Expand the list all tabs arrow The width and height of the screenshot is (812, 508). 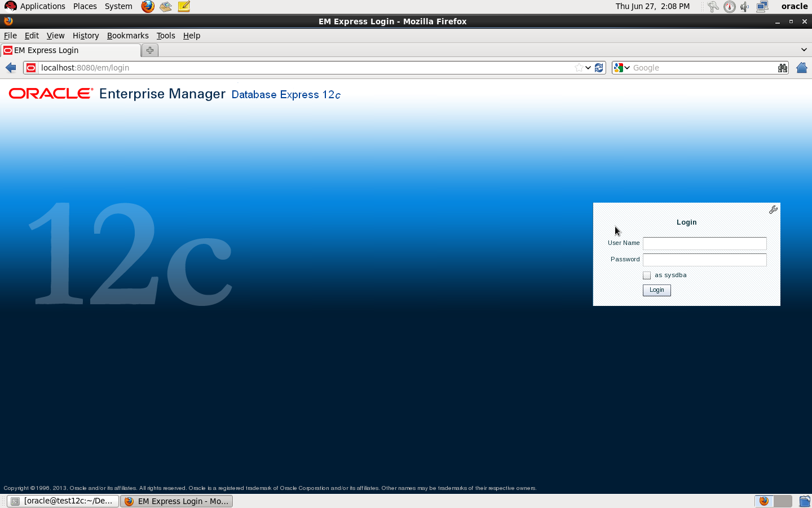(804, 50)
